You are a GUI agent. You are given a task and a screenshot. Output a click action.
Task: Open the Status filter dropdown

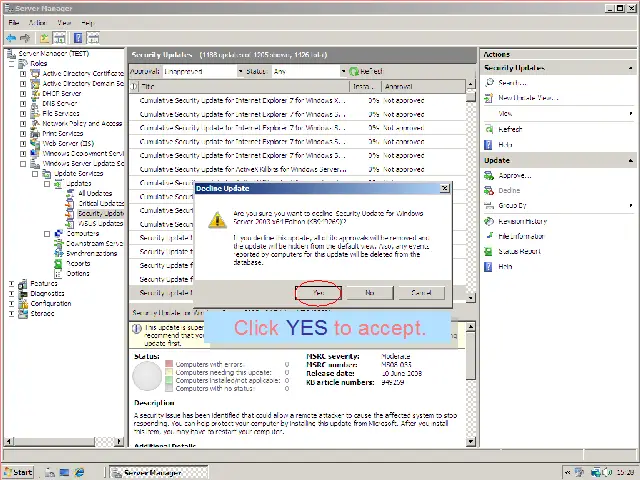(x=343, y=71)
